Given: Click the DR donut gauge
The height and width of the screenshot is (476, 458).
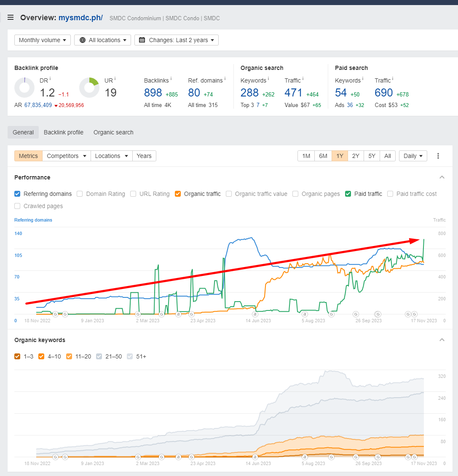Looking at the screenshot, I should [x=24, y=87].
